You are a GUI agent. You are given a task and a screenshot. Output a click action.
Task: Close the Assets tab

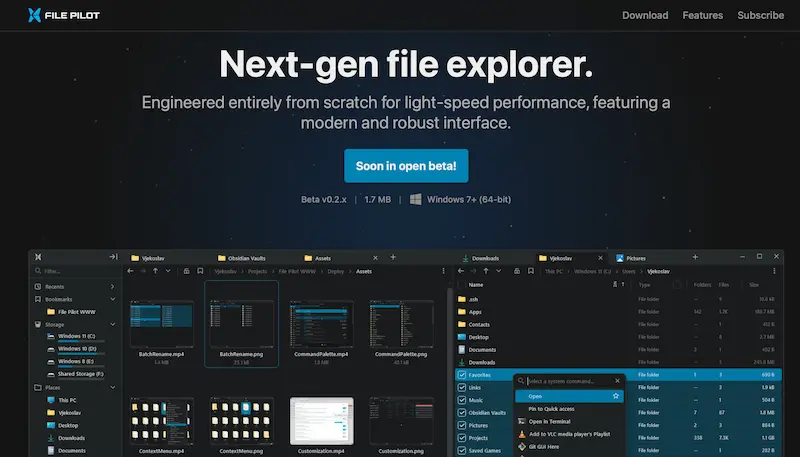click(376, 258)
